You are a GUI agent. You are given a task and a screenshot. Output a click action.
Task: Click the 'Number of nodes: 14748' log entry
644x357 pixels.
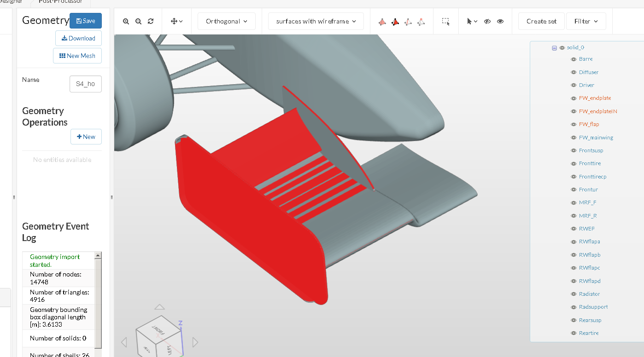(x=59, y=278)
